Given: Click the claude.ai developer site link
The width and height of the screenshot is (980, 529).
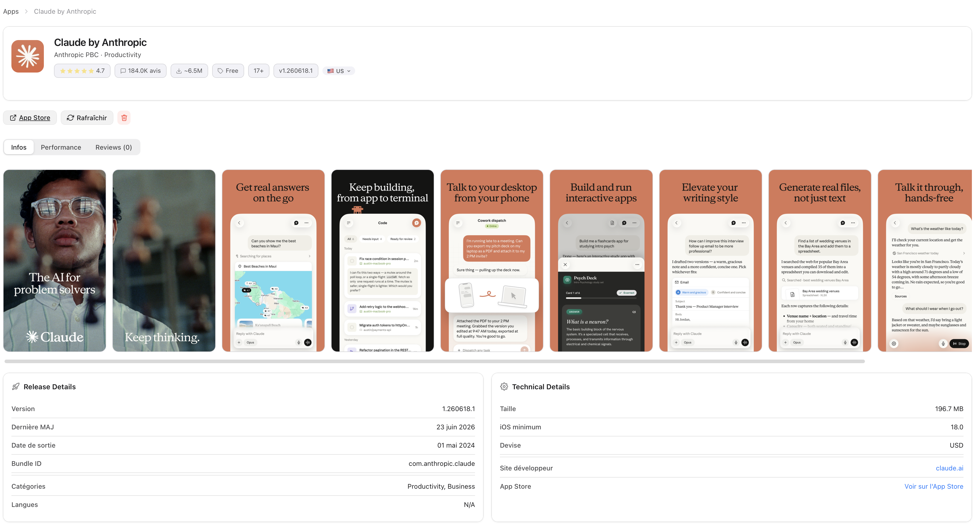Looking at the screenshot, I should click(949, 468).
